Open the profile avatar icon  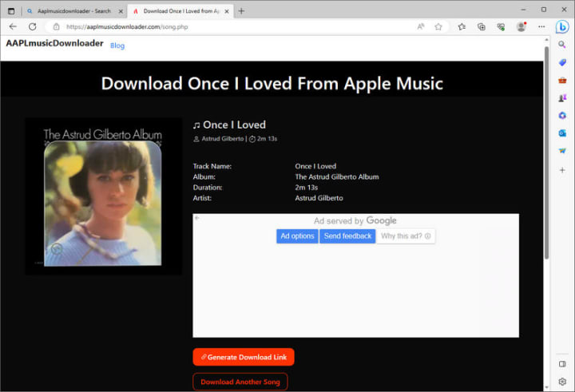click(x=521, y=26)
